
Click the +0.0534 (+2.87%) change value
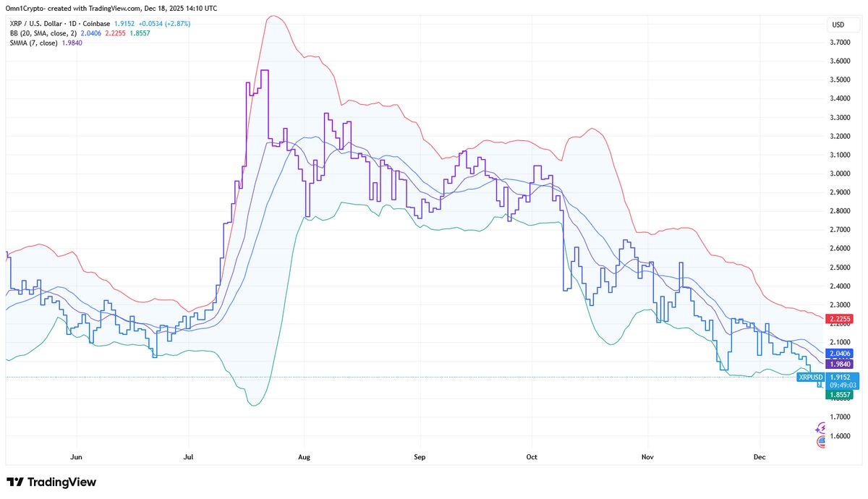(x=164, y=23)
